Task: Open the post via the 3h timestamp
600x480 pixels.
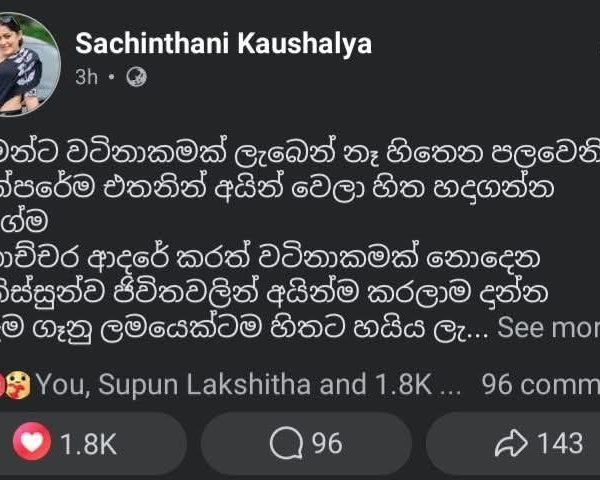Action: point(86,77)
